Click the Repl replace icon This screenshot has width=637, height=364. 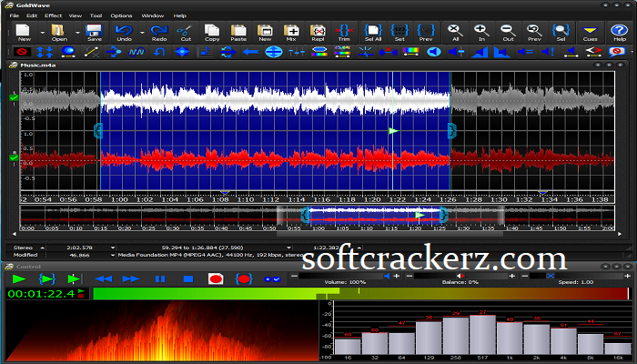pyautogui.click(x=318, y=33)
